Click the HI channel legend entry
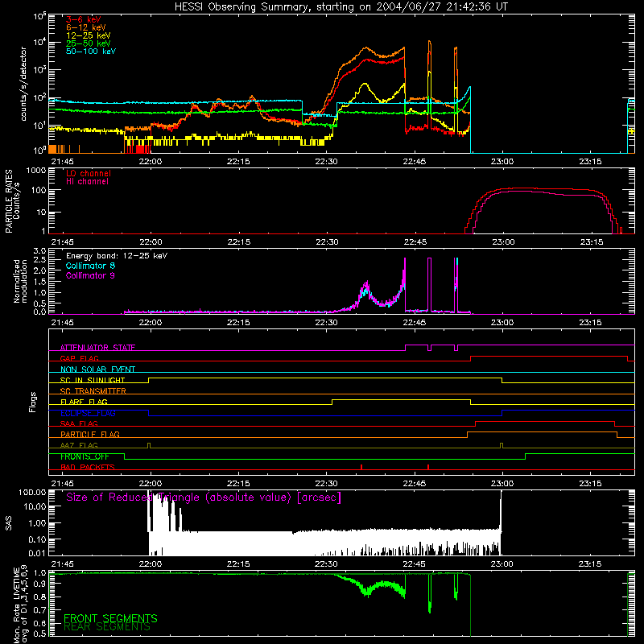Screen dimensions: 644x644 (87, 182)
